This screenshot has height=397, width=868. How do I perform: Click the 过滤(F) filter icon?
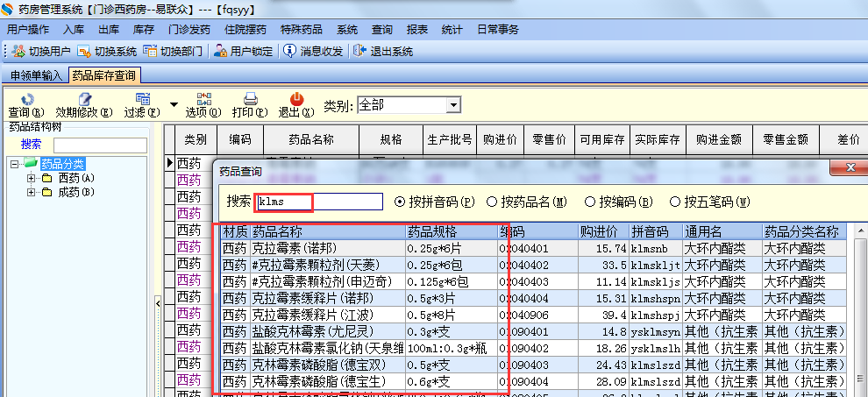point(143,99)
